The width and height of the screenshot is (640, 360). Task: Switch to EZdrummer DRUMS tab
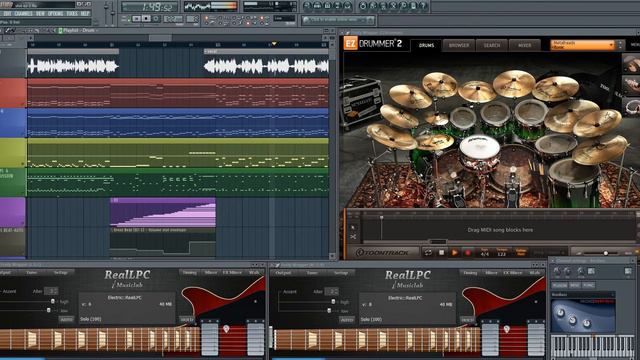[427, 45]
